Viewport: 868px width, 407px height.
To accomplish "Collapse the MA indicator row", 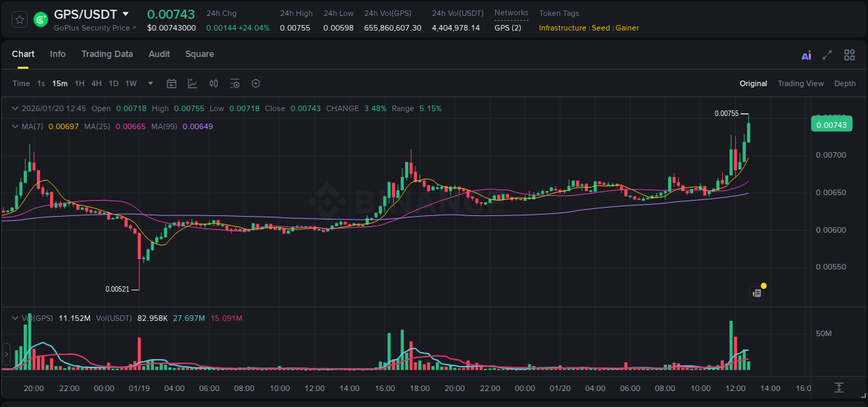I will (x=15, y=126).
